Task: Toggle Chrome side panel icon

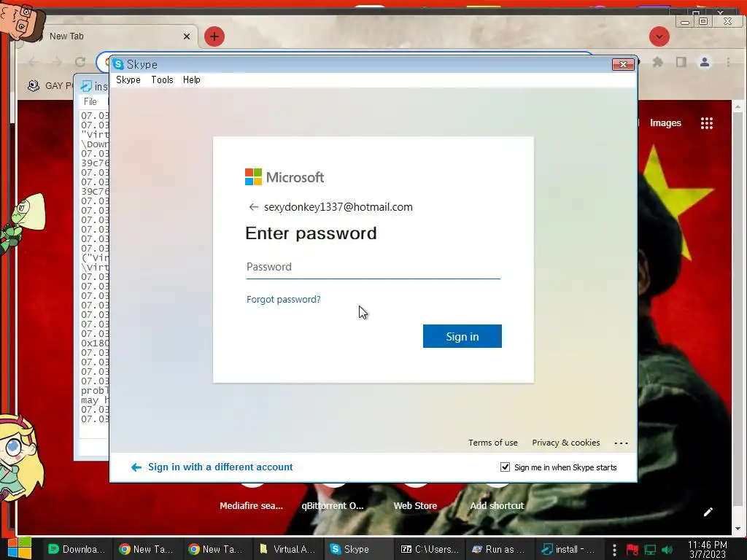Action: 681,62
